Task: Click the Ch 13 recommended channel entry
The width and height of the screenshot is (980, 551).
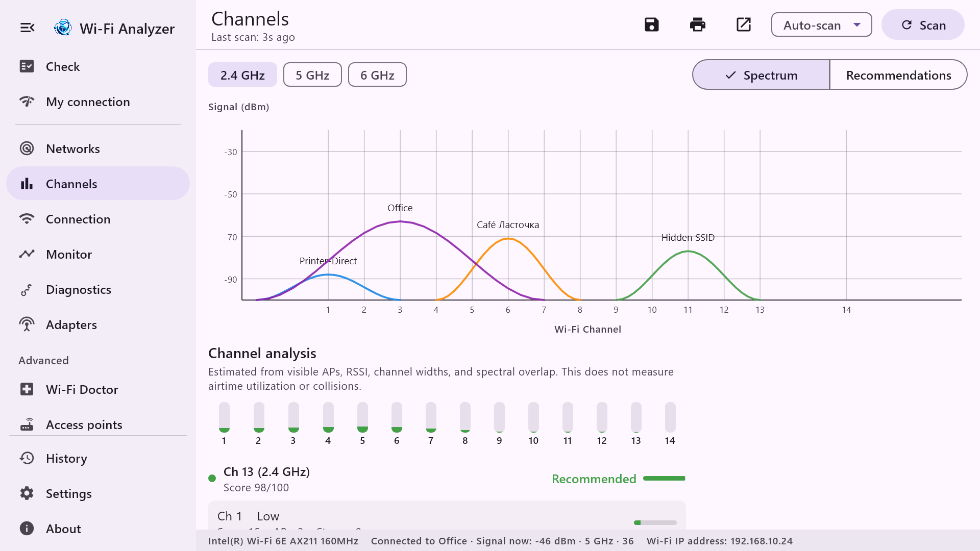Action: click(447, 479)
